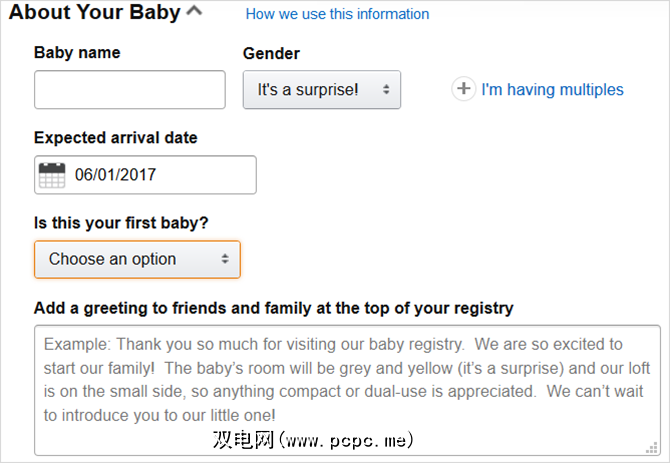The image size is (670, 463).
Task: Collapse the About Your Baby section chevron
Action: tap(194, 12)
